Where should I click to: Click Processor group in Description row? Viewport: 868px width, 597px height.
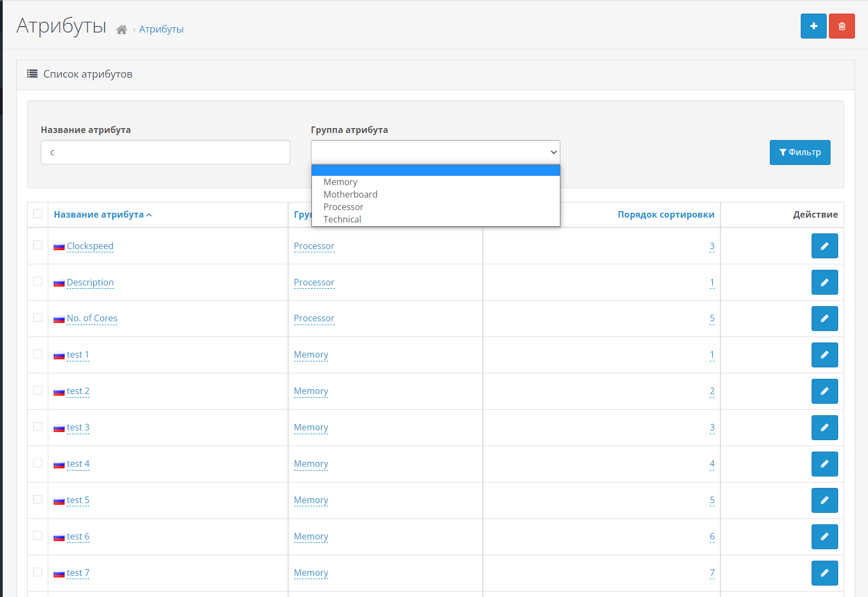tap(314, 282)
